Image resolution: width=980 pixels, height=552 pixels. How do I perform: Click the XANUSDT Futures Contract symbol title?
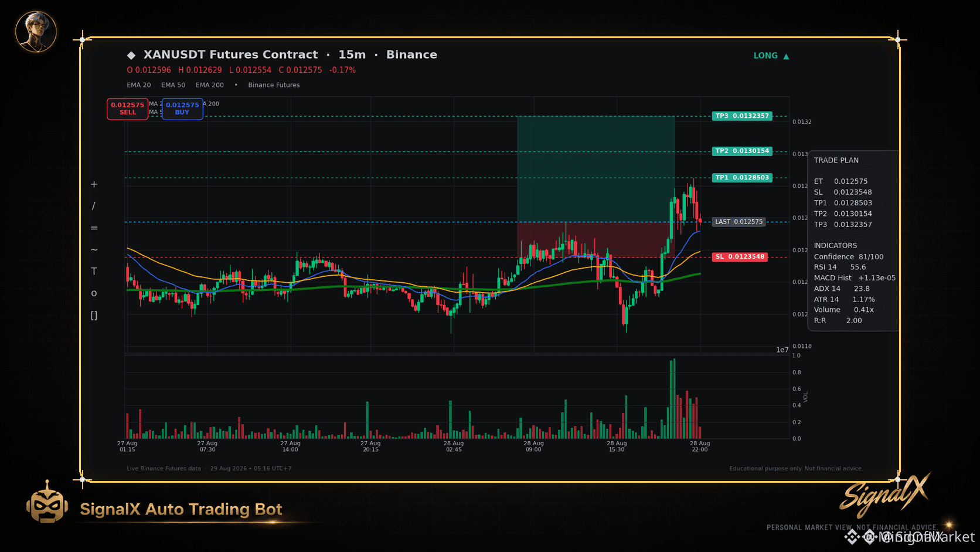click(x=231, y=55)
